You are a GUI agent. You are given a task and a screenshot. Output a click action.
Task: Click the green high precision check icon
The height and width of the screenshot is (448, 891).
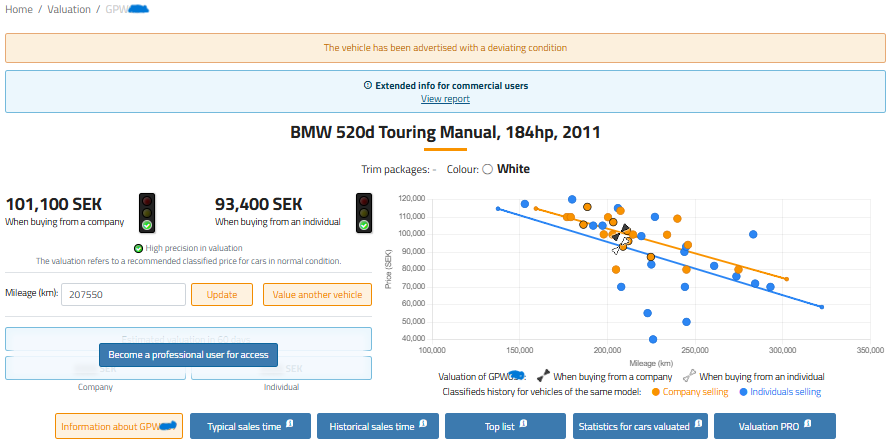point(139,248)
